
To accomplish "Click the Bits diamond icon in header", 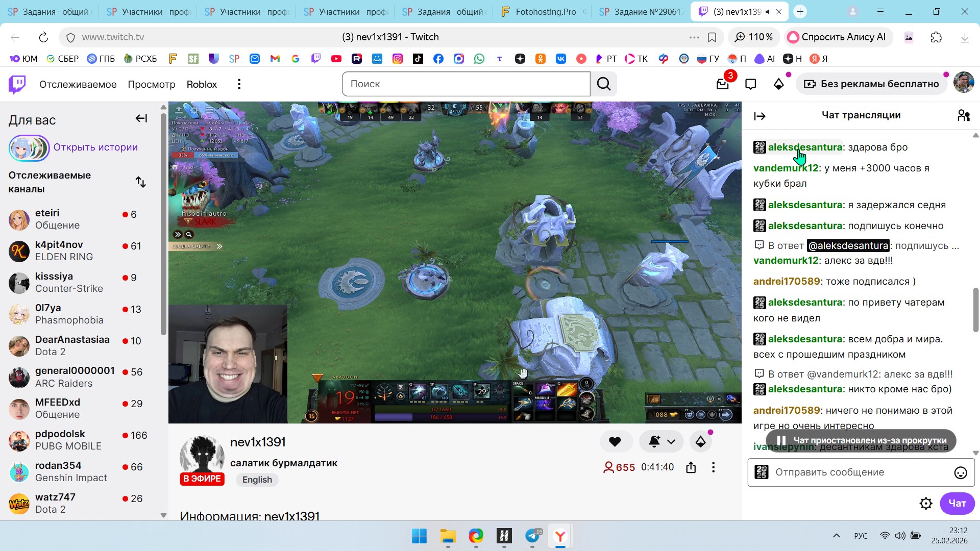I will (x=778, y=84).
